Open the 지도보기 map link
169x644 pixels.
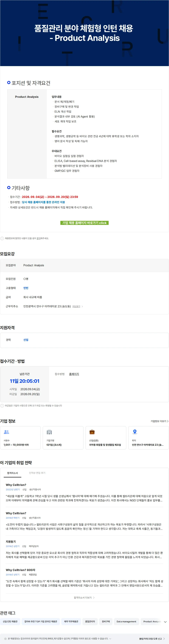[x=76, y=306]
